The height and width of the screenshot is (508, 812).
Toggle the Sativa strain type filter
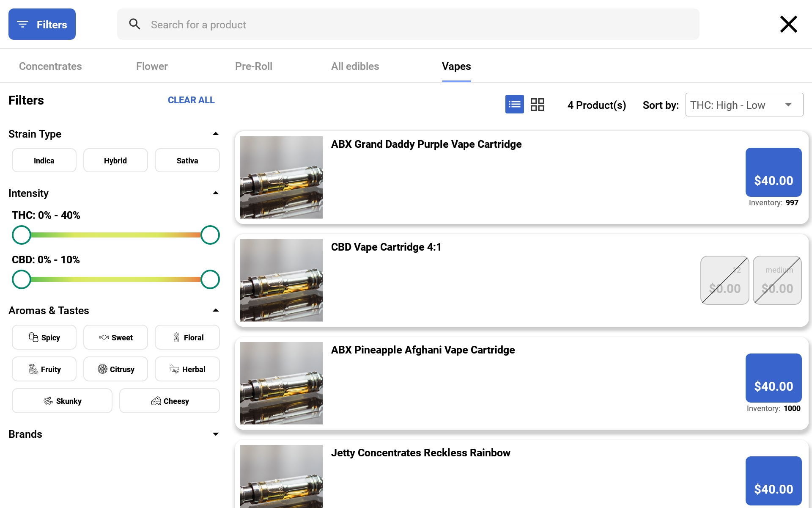(187, 160)
